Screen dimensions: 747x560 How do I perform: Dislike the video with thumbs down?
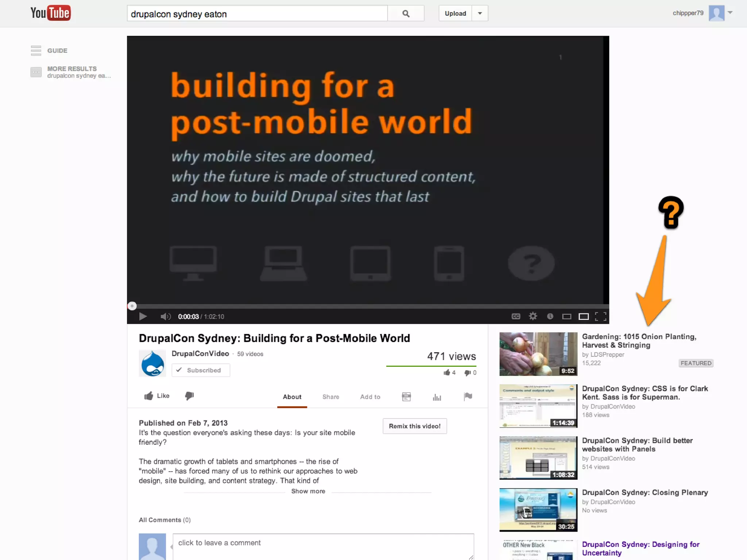click(189, 396)
